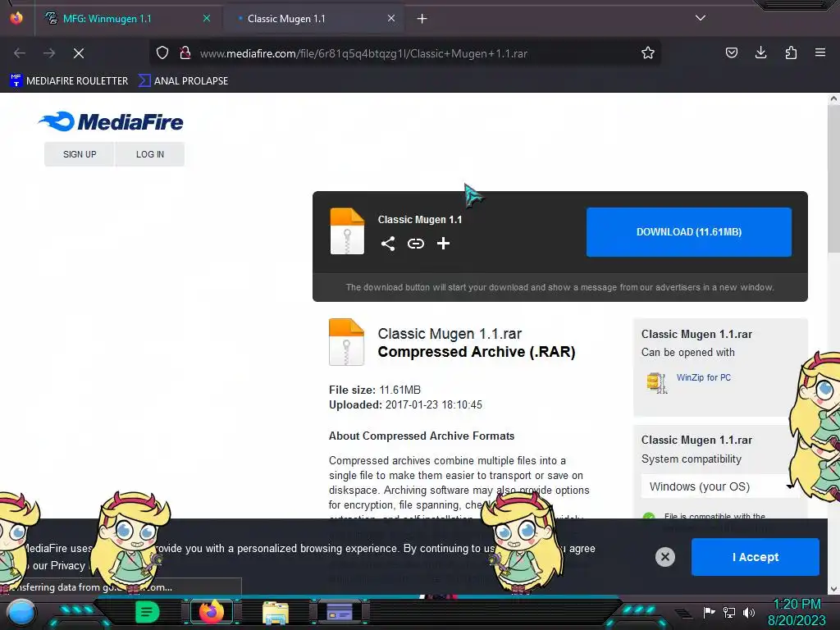Open the extensions puzzle icon
Screen dimensions: 840x630
click(x=791, y=53)
